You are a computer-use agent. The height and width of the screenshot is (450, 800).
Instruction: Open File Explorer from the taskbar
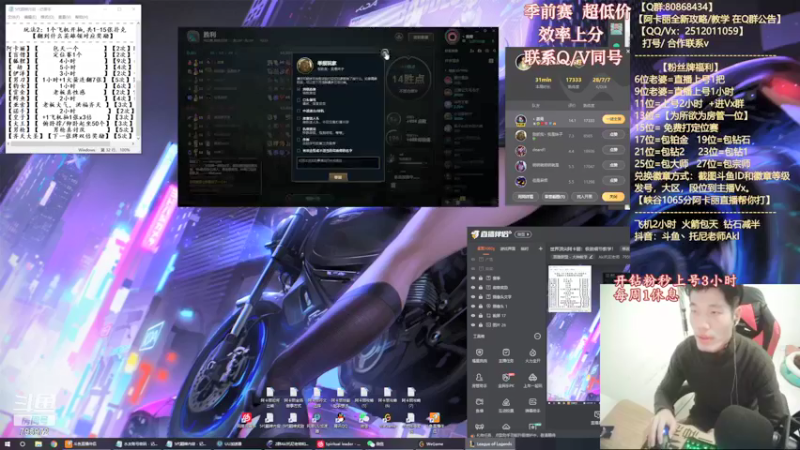click(38, 444)
